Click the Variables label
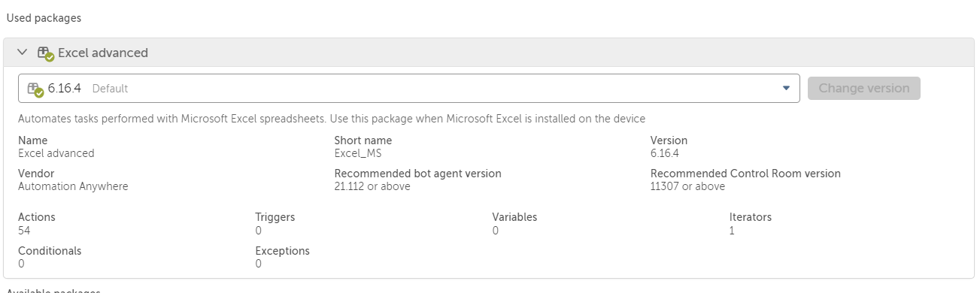 coord(514,217)
